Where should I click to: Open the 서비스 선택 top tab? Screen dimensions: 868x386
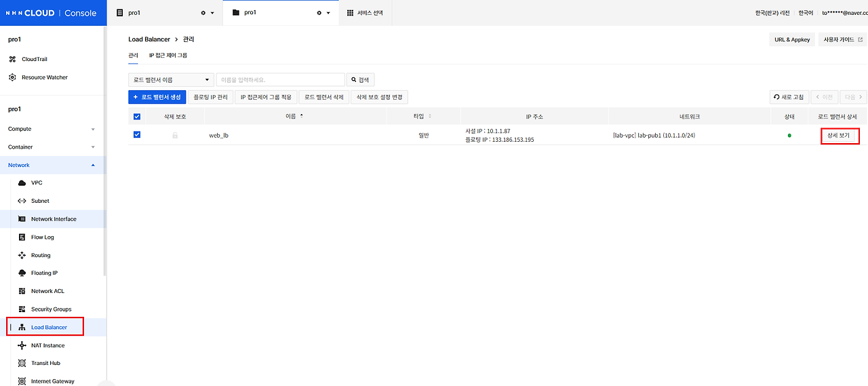pyautogui.click(x=365, y=13)
